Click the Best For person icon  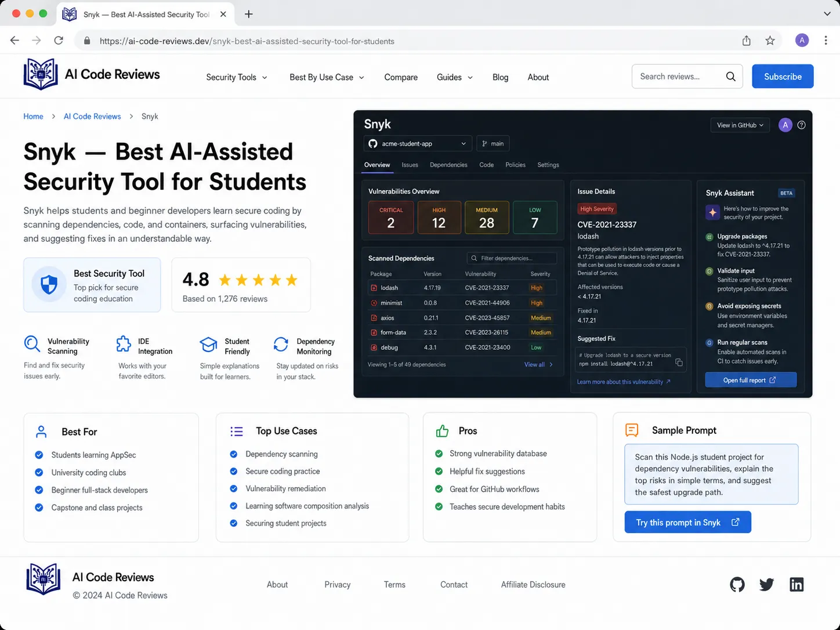[x=41, y=432]
